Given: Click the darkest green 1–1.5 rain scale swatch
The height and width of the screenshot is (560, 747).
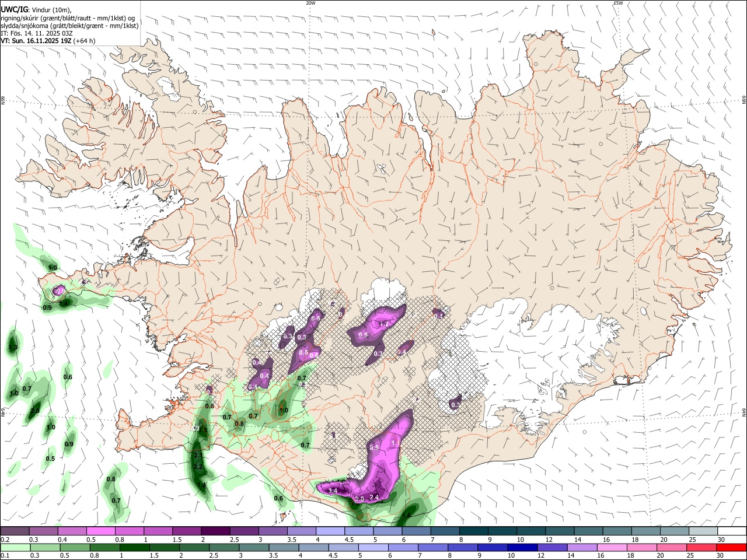Looking at the screenshot, I should pyautogui.click(x=134, y=547).
